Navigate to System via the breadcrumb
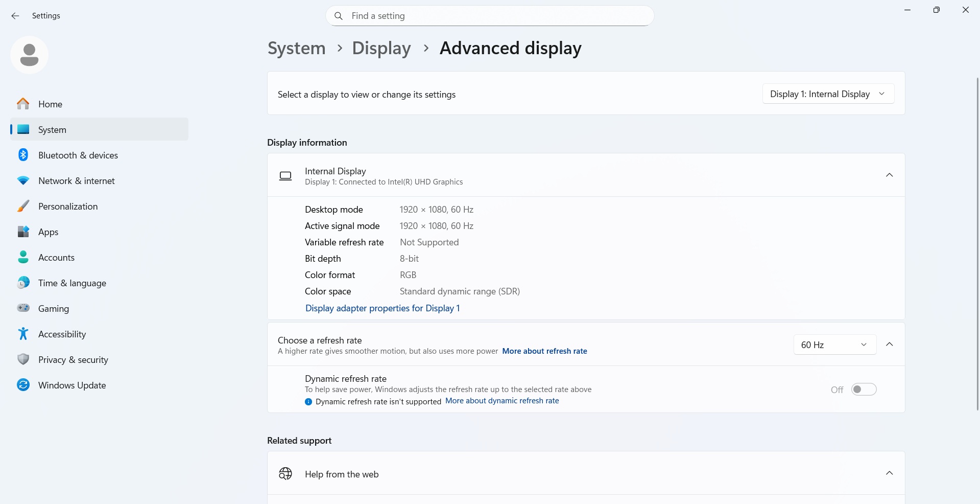Screen dimensions: 980x504 [296, 48]
